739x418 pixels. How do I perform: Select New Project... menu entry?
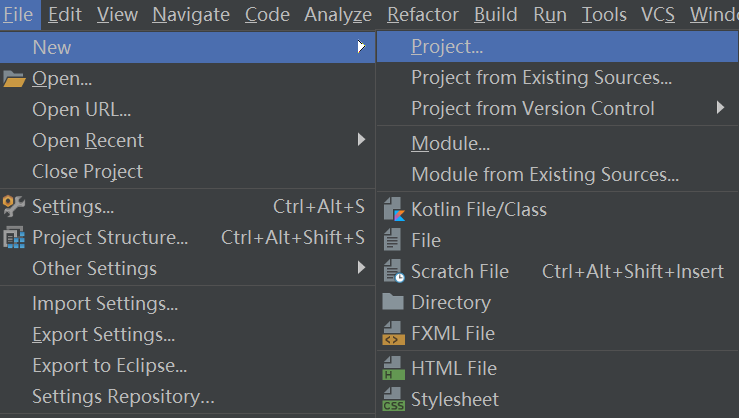[447, 47]
